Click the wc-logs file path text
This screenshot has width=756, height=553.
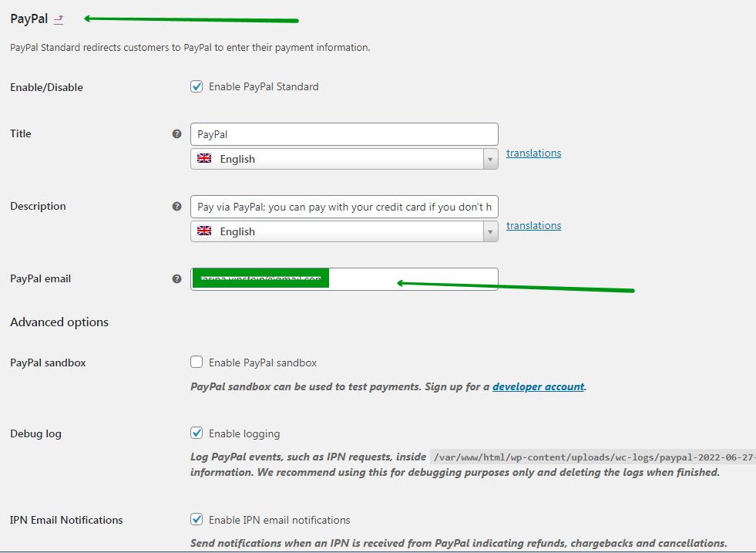coord(592,457)
